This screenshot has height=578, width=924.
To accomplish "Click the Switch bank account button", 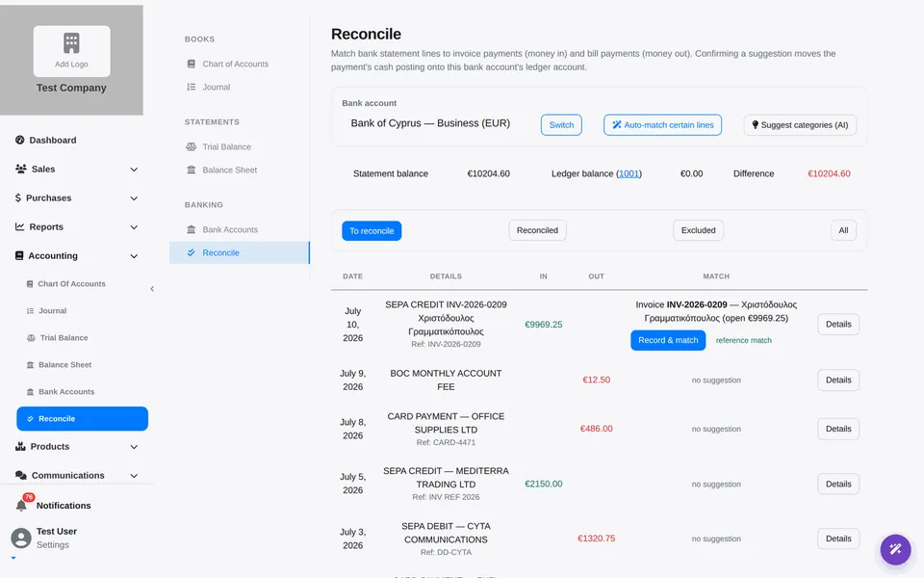I will tap(561, 125).
